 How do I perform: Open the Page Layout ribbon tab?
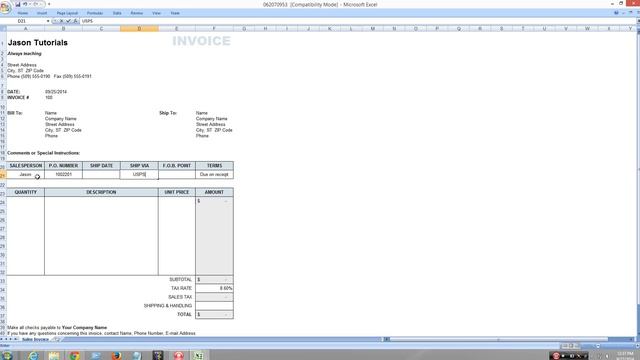pos(67,13)
